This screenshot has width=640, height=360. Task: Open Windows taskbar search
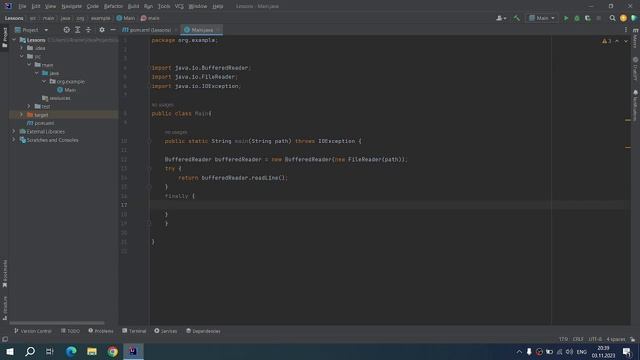(x=30, y=351)
